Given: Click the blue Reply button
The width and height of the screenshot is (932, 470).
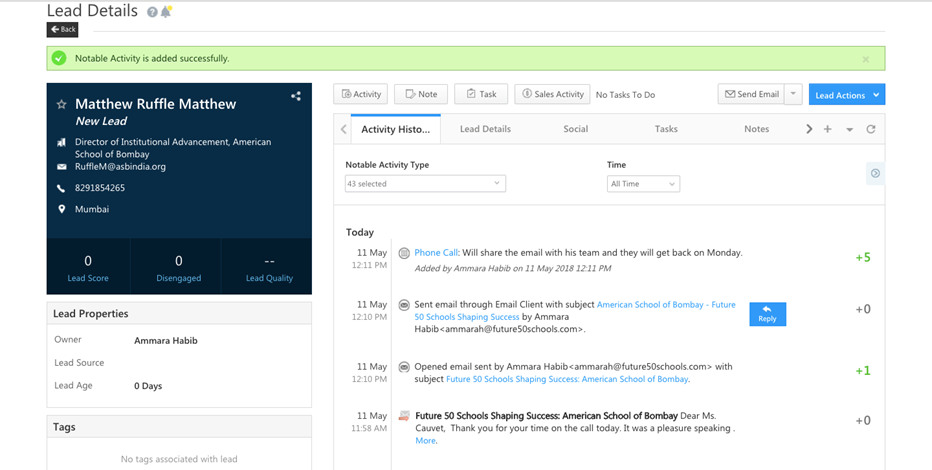Looking at the screenshot, I should (x=767, y=314).
